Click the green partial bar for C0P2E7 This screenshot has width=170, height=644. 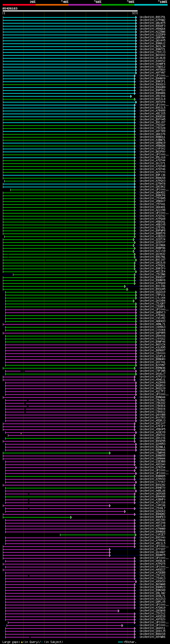(98, 535)
